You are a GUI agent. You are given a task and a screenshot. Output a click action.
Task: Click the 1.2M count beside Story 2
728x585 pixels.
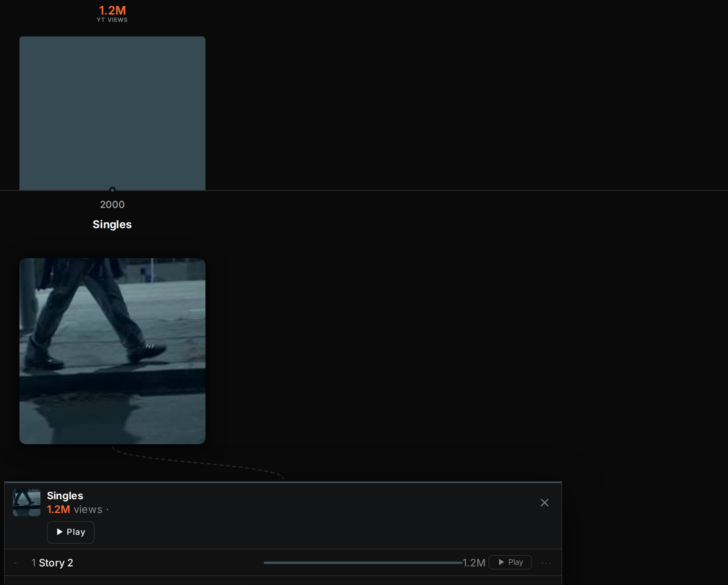[x=474, y=563]
